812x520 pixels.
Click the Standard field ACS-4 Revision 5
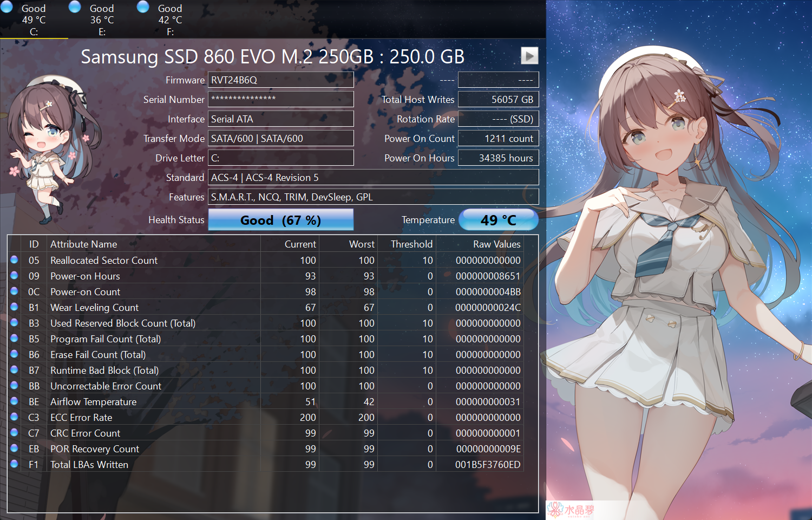[x=374, y=177]
